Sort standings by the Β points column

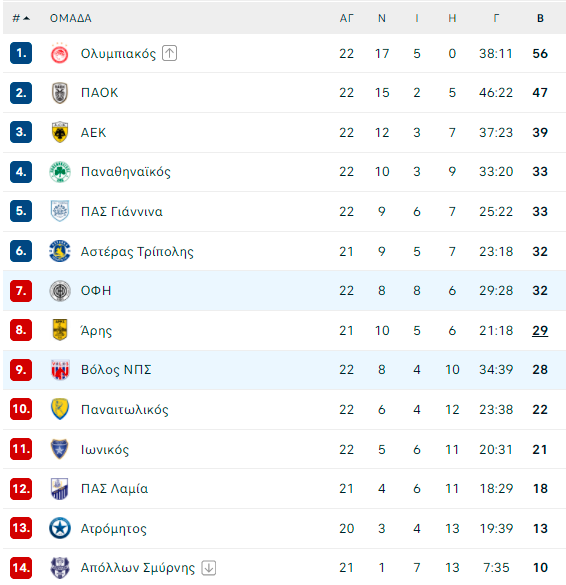pos(540,18)
